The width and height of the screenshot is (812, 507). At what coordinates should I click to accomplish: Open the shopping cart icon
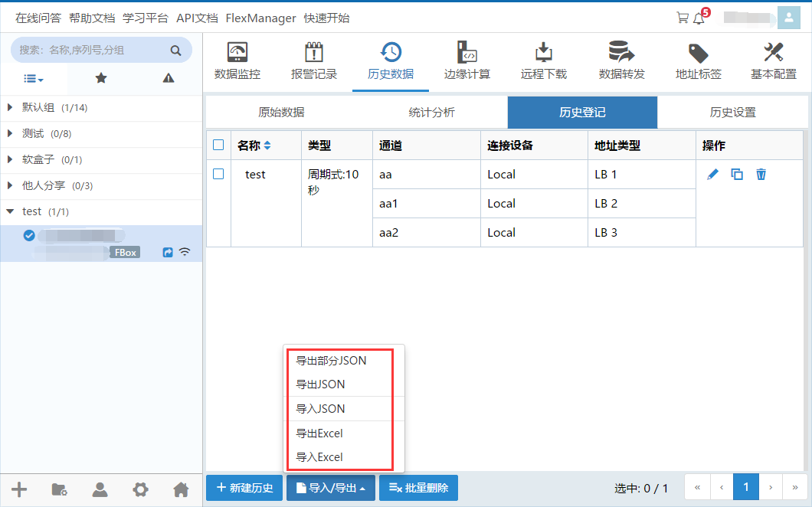click(682, 18)
